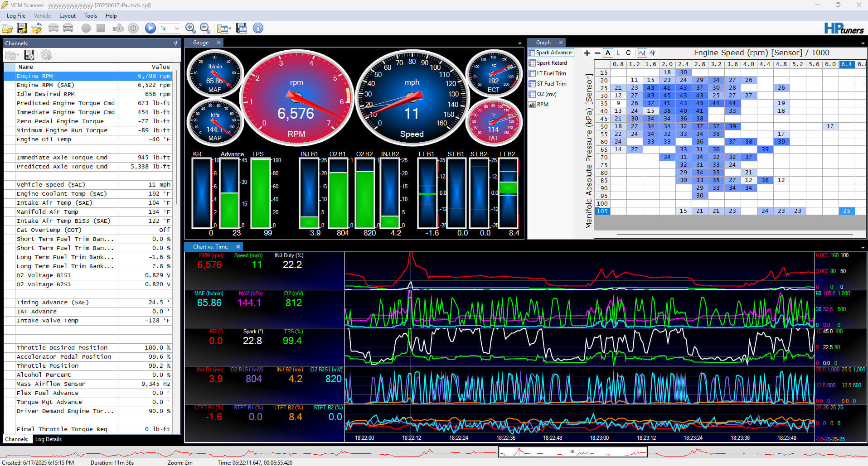868x466 pixels.
Task: Click the zoom out magnifier icon
Action: coord(205,28)
